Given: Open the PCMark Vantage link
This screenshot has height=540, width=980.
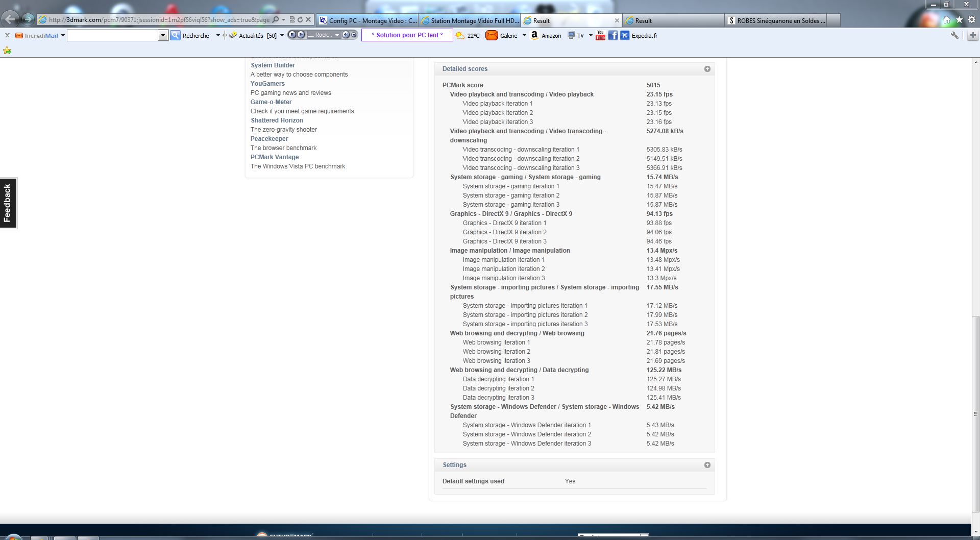Looking at the screenshot, I should [x=275, y=157].
